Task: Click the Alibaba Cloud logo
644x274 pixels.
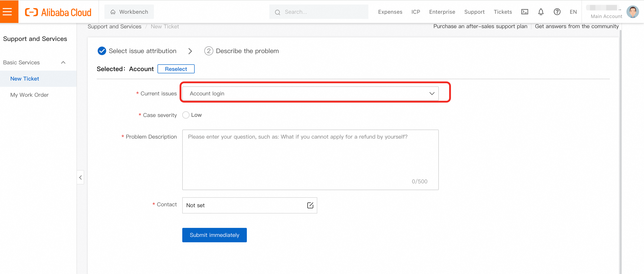Action: point(58,12)
